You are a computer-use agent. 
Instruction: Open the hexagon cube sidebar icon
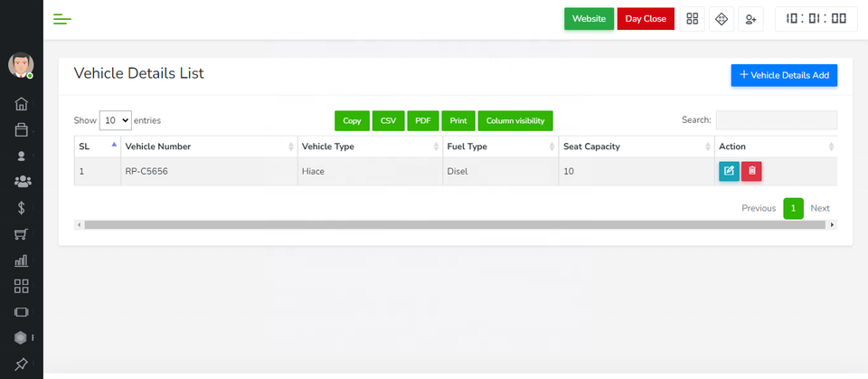(21, 337)
